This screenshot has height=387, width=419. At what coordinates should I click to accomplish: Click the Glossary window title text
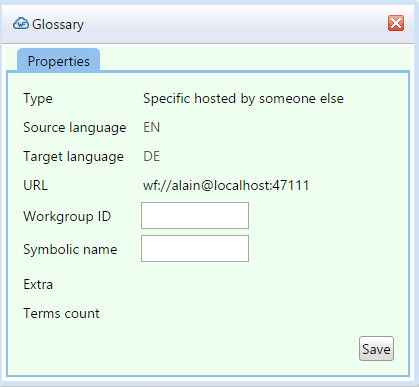coord(58,24)
